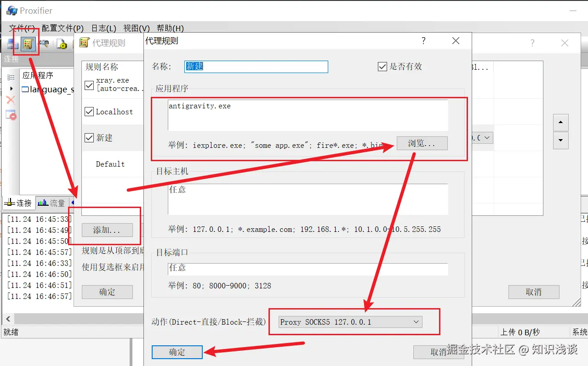This screenshot has width=588, height=366.
Task: Click the 目标主机 text box
Action: coord(308,199)
